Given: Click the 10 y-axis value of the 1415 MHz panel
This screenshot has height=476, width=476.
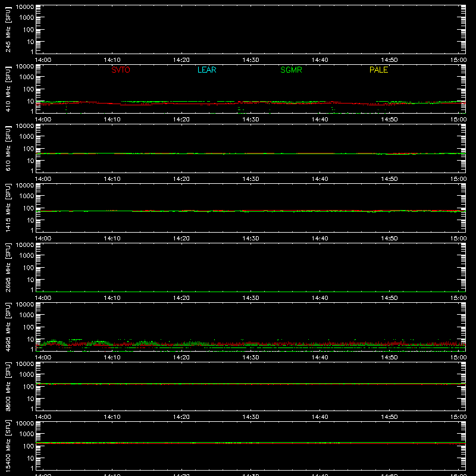Looking at the screenshot, I should (x=30, y=220).
